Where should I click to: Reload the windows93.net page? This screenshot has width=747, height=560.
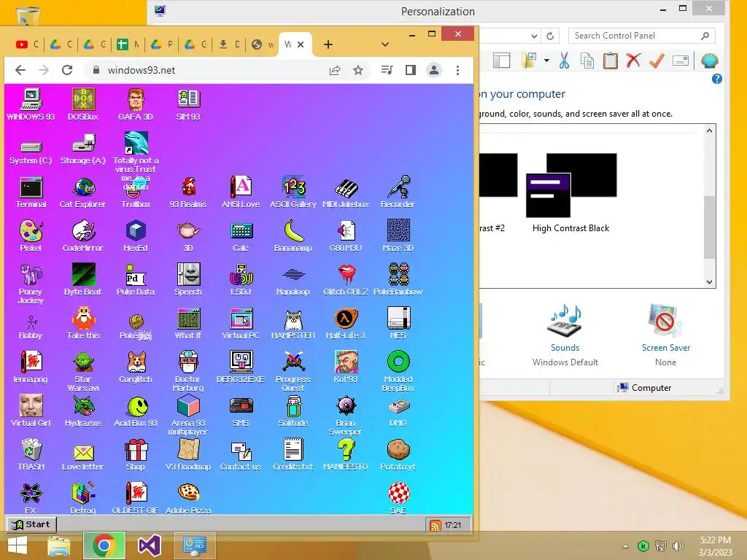point(67,70)
